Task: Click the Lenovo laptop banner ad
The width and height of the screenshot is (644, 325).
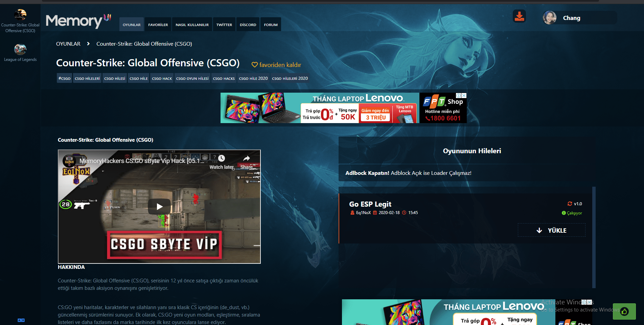Action: [x=343, y=108]
